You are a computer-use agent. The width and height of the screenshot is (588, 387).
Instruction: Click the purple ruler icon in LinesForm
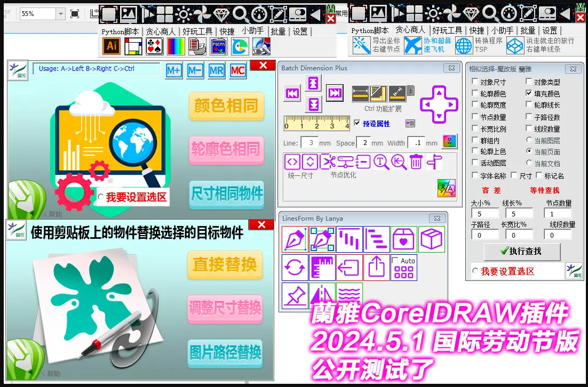322,268
